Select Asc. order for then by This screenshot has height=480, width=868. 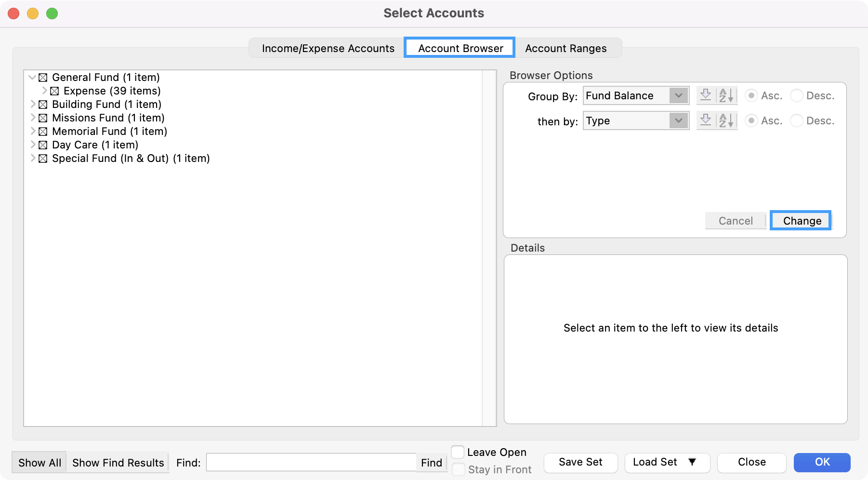coord(751,120)
